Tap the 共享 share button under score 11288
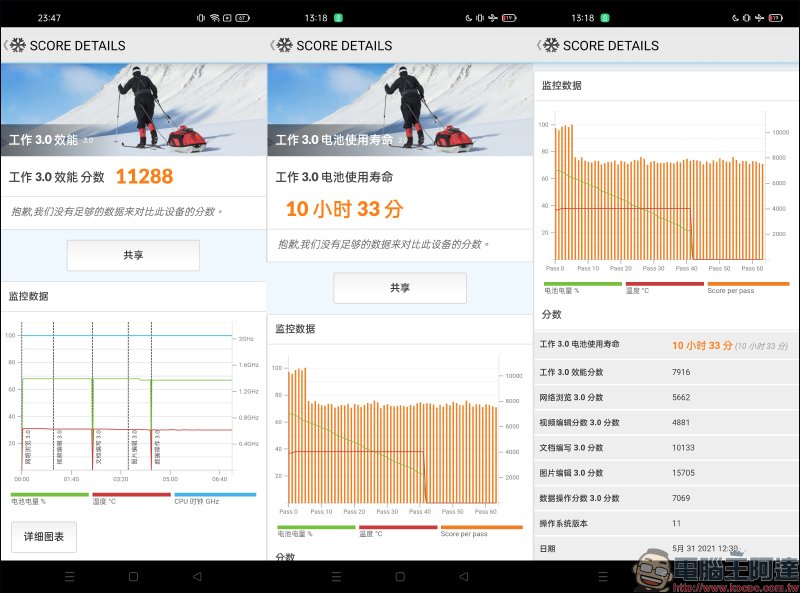Image resolution: width=800 pixels, height=593 pixels. pyautogui.click(x=133, y=255)
